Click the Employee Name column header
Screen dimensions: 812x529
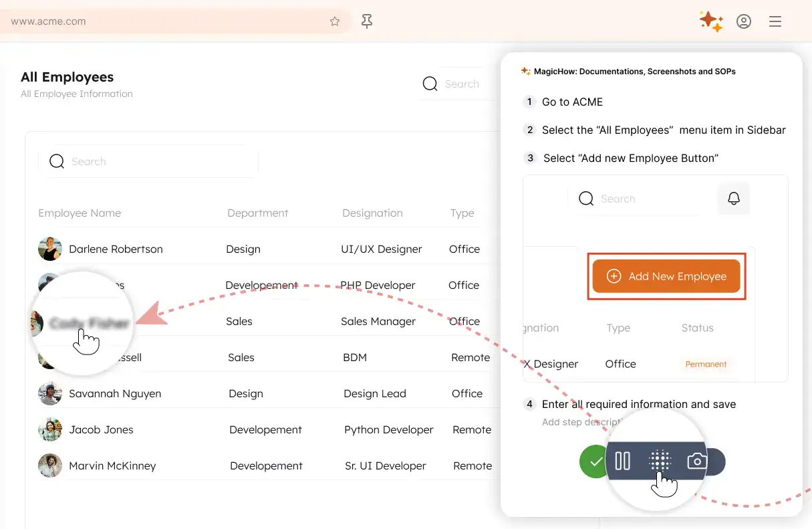click(80, 213)
